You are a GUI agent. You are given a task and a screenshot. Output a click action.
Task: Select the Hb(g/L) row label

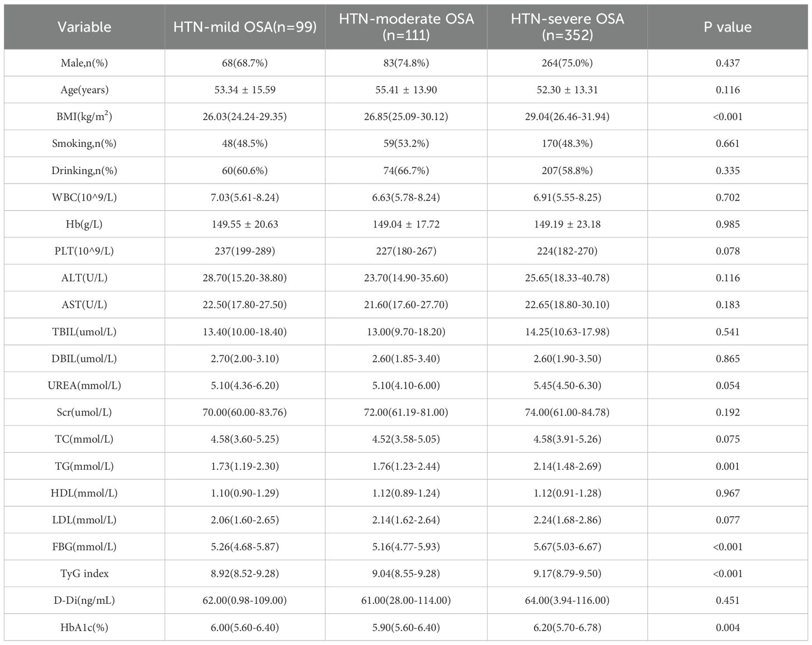[85, 224]
